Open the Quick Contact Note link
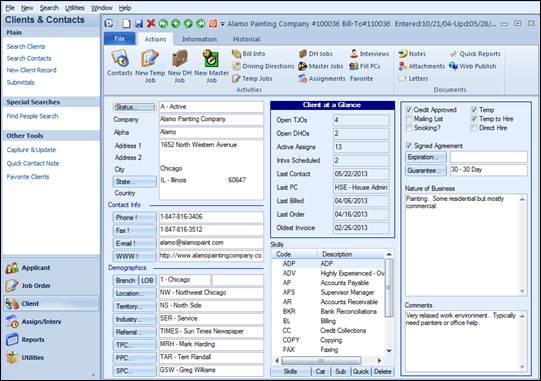This screenshot has width=541, height=381. 33,163
